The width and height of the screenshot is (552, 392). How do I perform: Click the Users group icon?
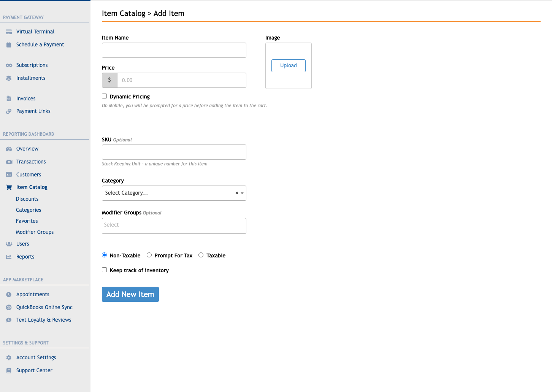click(9, 244)
